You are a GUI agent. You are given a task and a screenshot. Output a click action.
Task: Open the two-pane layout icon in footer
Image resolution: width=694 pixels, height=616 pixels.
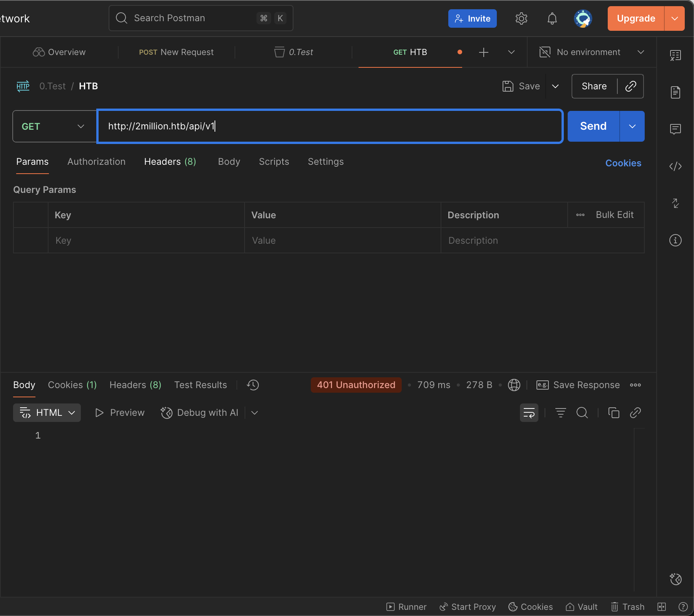coord(662,607)
